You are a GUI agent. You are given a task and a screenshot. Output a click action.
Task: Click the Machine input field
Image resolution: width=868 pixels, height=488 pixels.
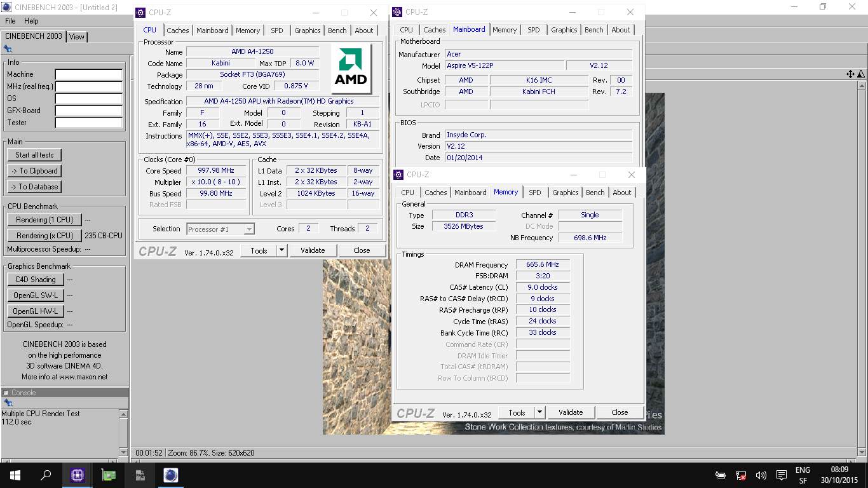88,74
